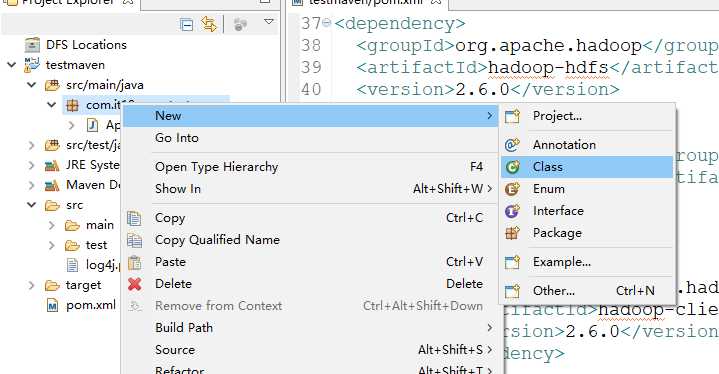
Task: Open pom.xml in the tree
Action: point(91,305)
